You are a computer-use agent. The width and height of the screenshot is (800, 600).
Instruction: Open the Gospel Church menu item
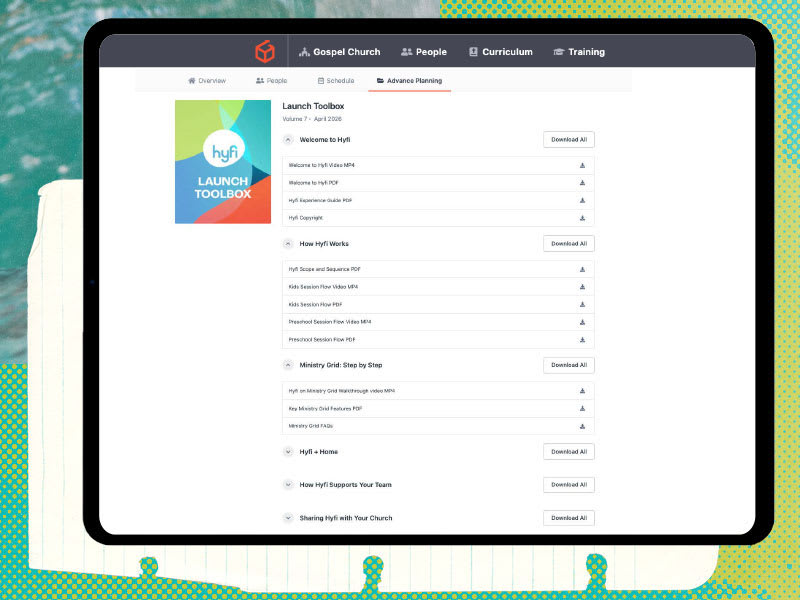[340, 52]
